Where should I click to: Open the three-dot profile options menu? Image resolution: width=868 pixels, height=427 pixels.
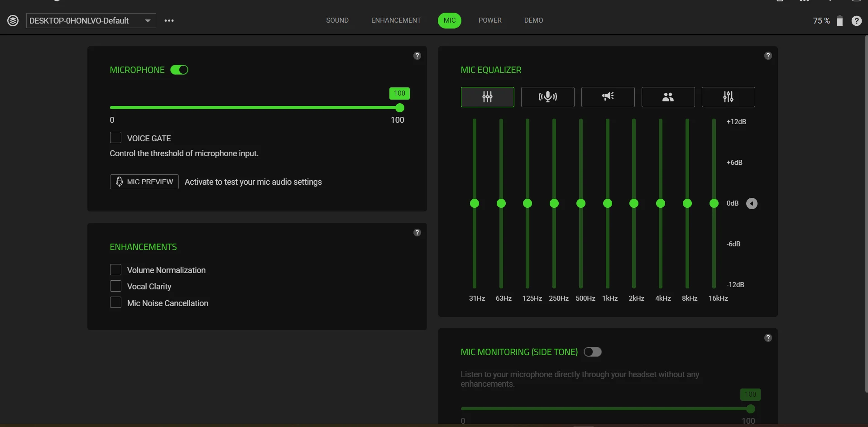(x=169, y=21)
